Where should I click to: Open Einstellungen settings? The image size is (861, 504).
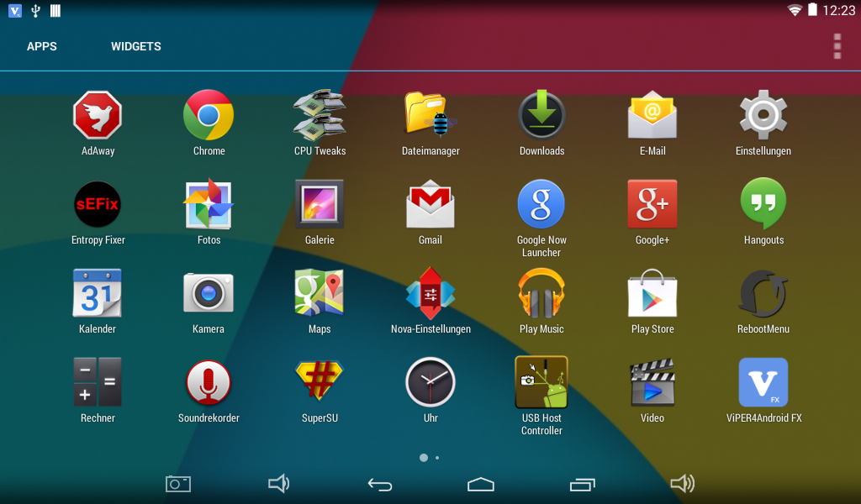coord(763,115)
